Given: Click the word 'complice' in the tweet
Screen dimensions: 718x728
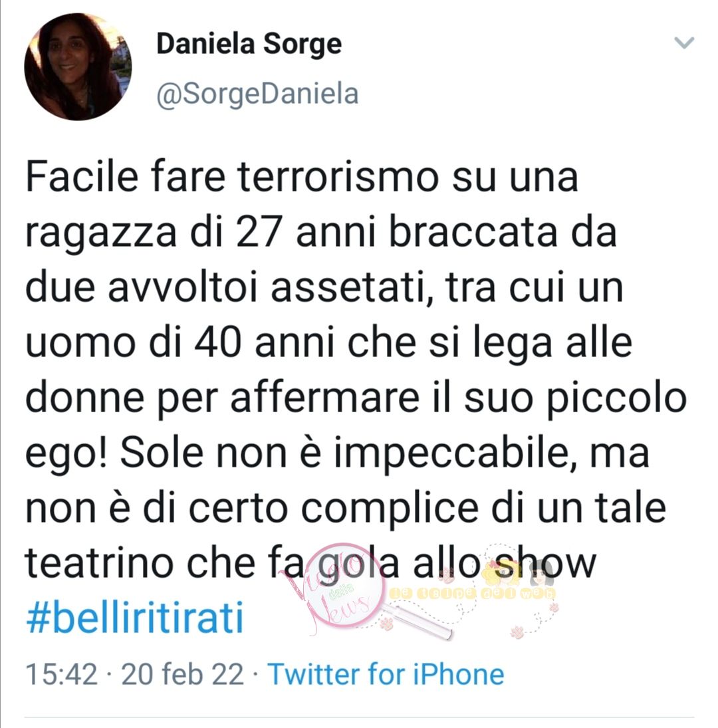Looking at the screenshot, I should coord(390,509).
